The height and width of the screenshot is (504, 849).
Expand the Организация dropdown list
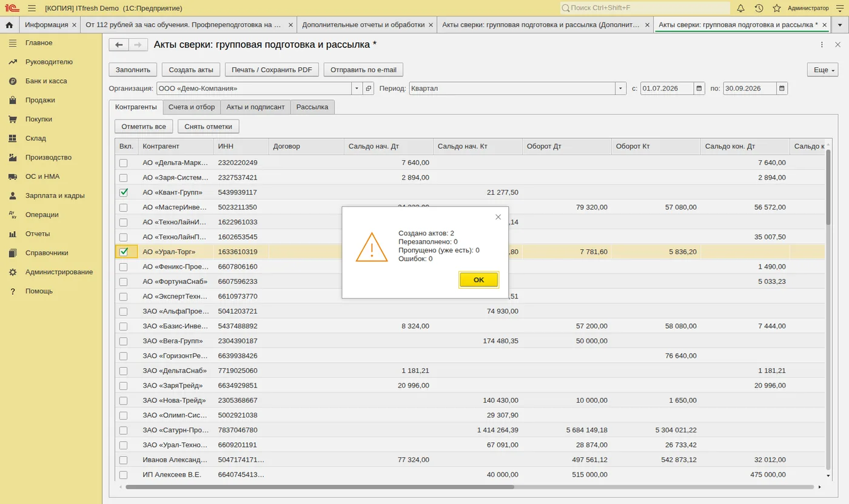tap(357, 89)
